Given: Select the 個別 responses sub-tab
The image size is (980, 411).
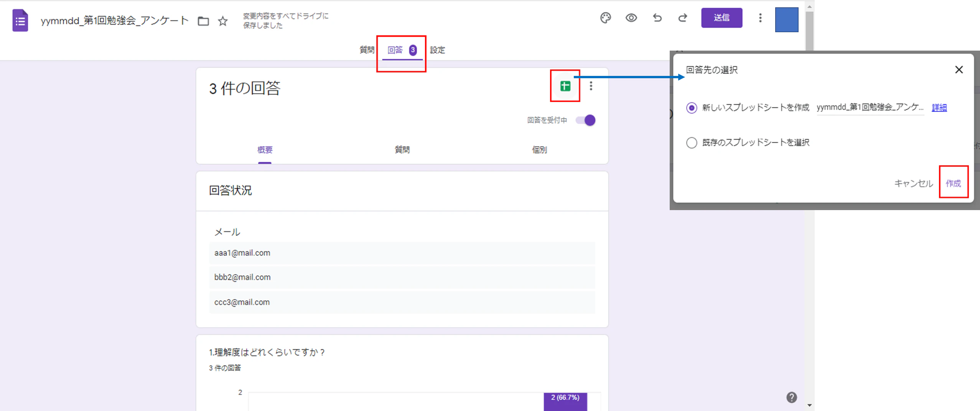Looking at the screenshot, I should pyautogui.click(x=539, y=150).
